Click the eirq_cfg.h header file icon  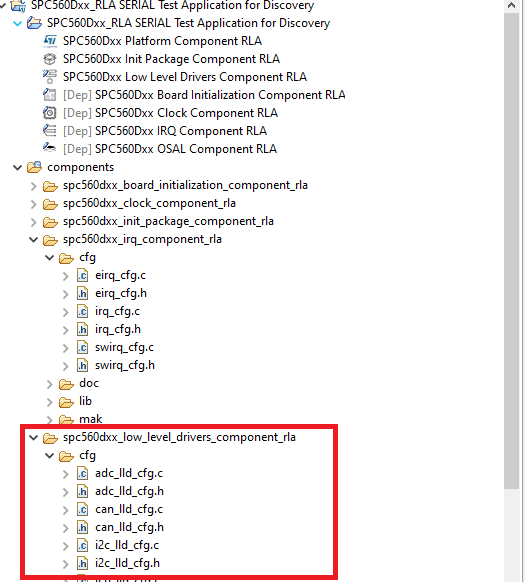(x=82, y=294)
